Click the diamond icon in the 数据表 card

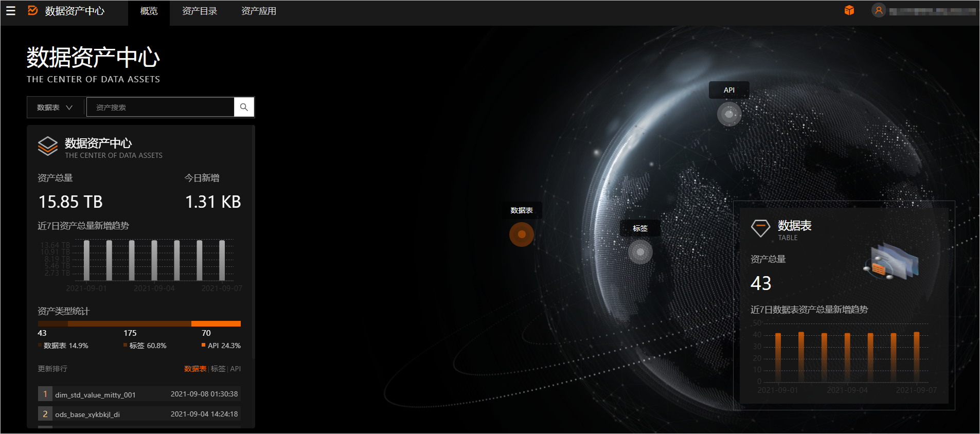(760, 228)
